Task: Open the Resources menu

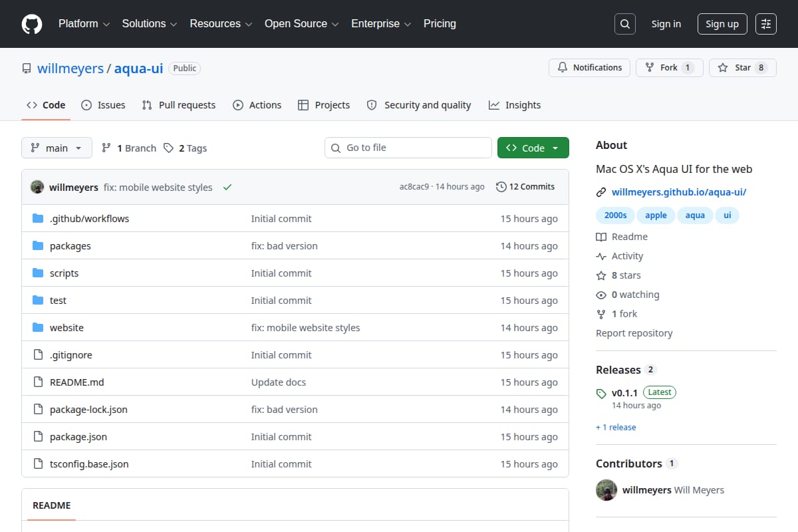Action: coord(221,24)
